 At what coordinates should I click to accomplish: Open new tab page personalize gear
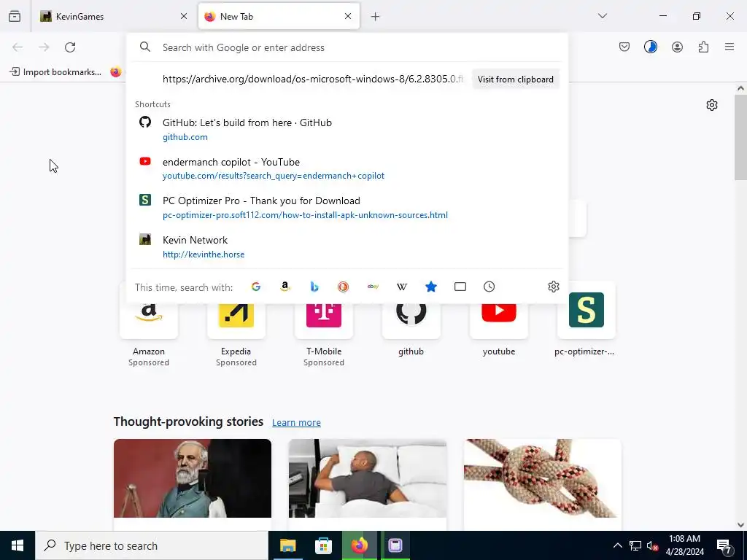[x=712, y=105]
